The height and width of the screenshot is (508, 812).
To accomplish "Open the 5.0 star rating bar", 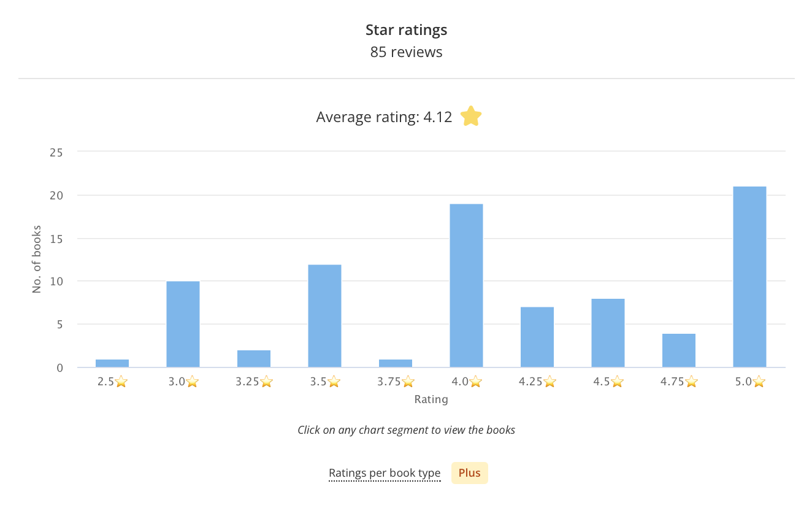I will pos(749,277).
